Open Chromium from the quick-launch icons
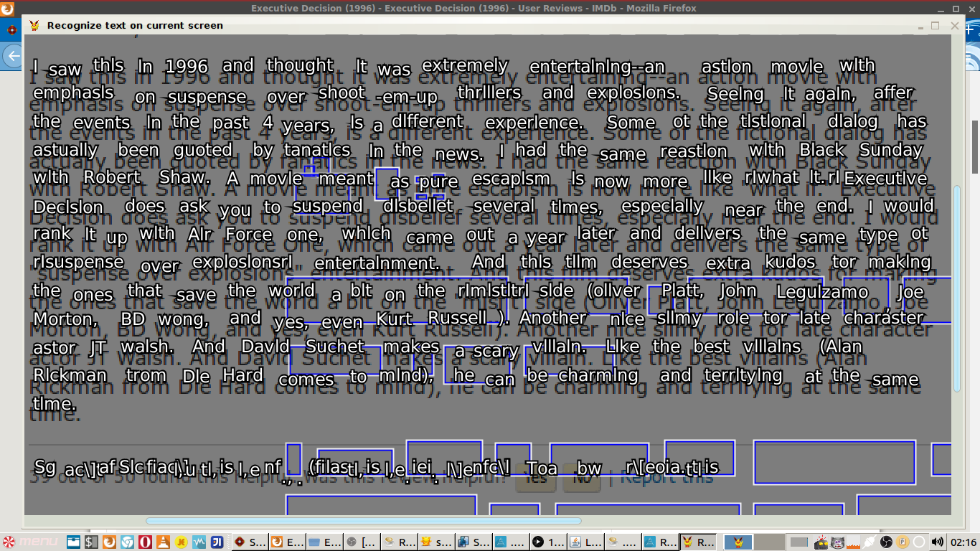The image size is (980, 551). (x=127, y=542)
